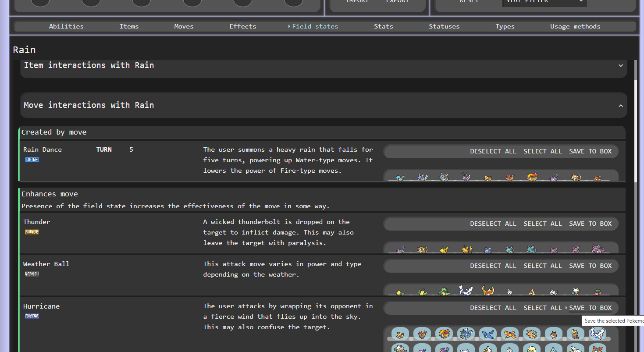The width and height of the screenshot is (644, 352).
Task: Click the TURN label in Rain Dance row
Action: 104,149
